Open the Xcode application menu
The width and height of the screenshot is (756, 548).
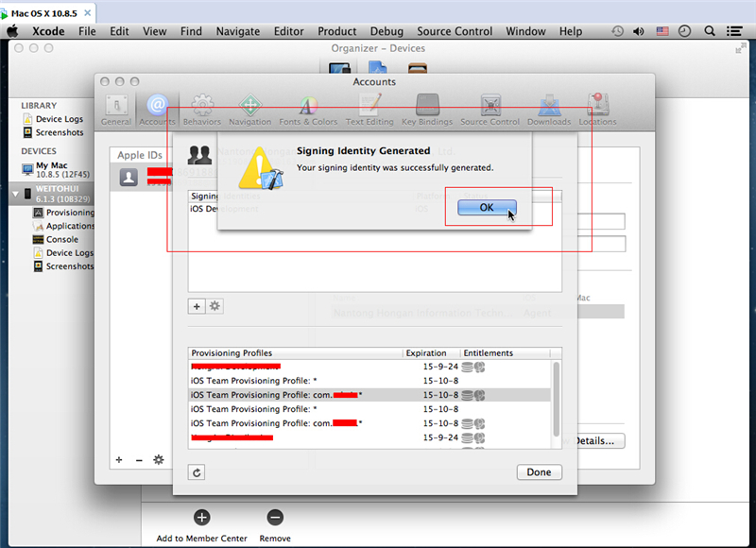coord(48,31)
